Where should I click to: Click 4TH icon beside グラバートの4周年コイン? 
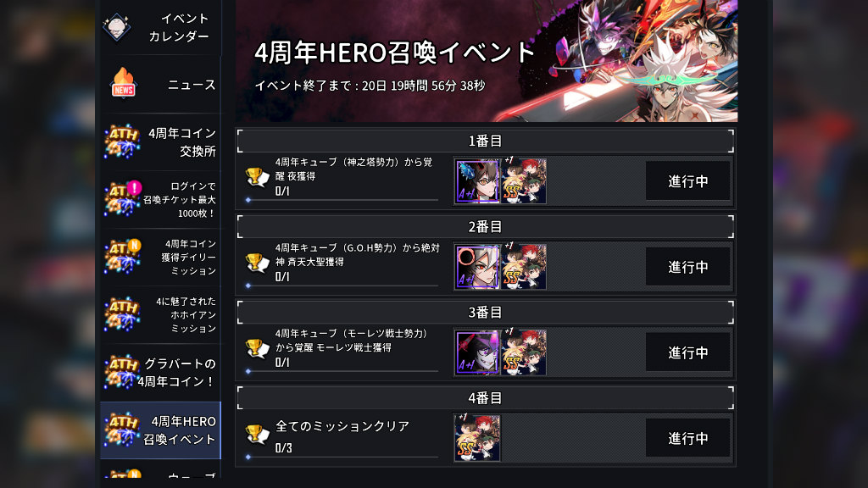coord(122,373)
